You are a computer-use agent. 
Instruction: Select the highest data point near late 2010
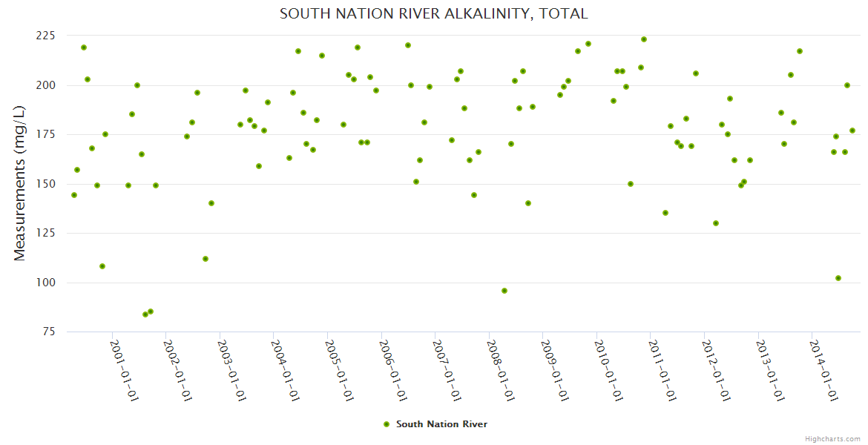coord(644,39)
